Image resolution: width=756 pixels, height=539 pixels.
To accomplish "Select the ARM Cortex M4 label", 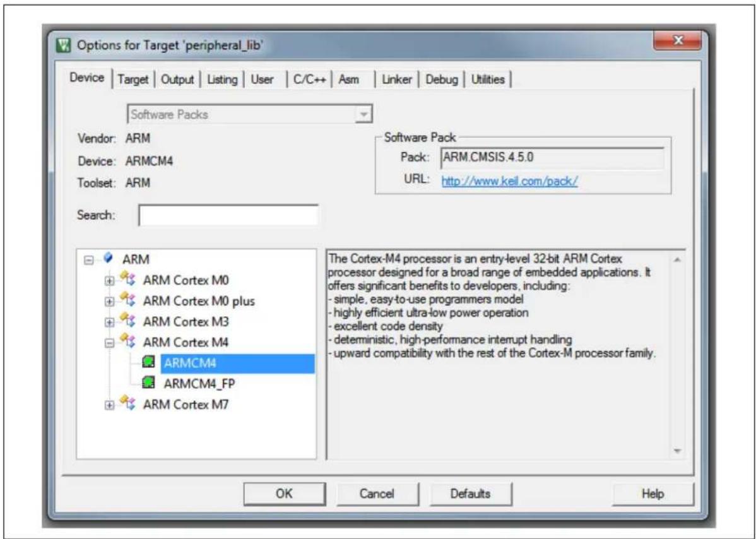I will point(186,342).
